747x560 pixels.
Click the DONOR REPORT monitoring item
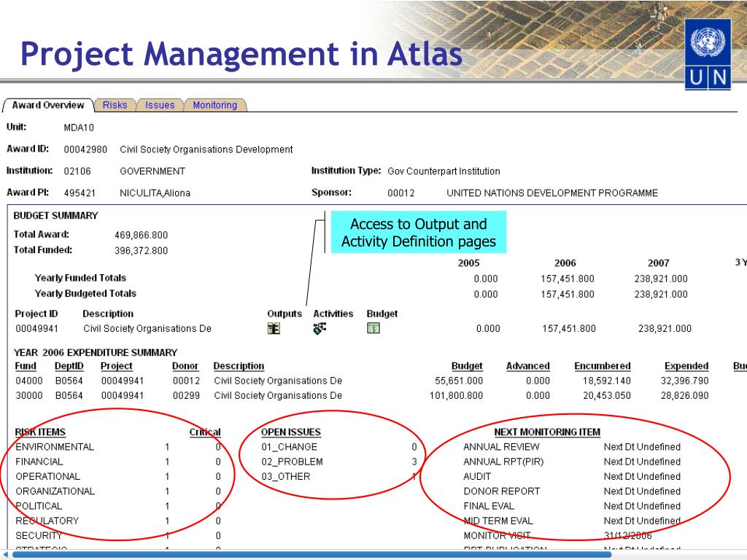pyautogui.click(x=502, y=491)
